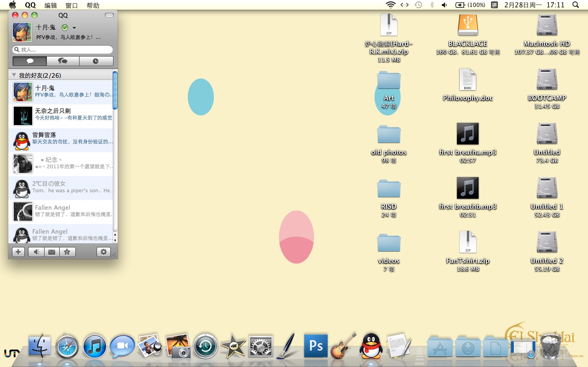Open the Qzone star button in QQ
Viewport: 588px width, 367px height.
(67, 252)
